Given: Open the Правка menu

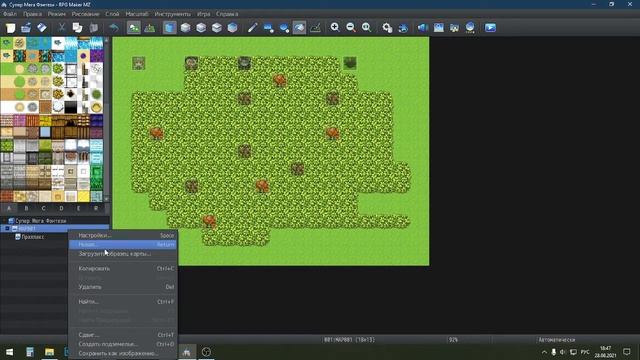Looking at the screenshot, I should pos(32,14).
